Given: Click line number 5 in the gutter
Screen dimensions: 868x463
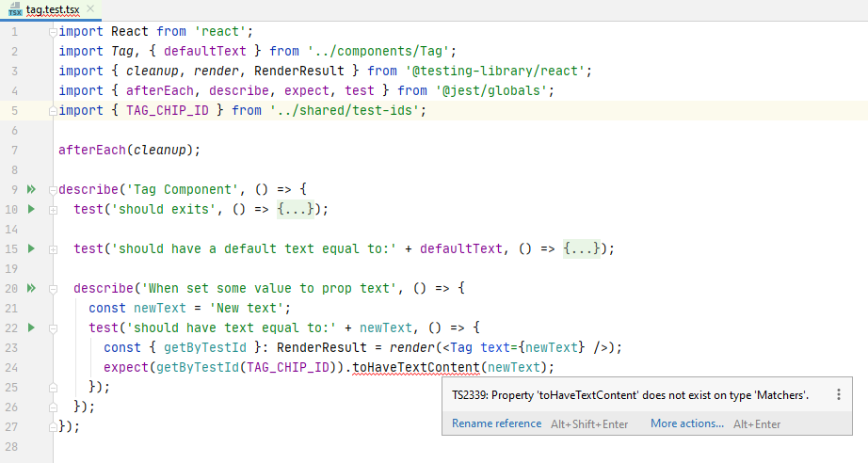Looking at the screenshot, I should pyautogui.click(x=15, y=111).
